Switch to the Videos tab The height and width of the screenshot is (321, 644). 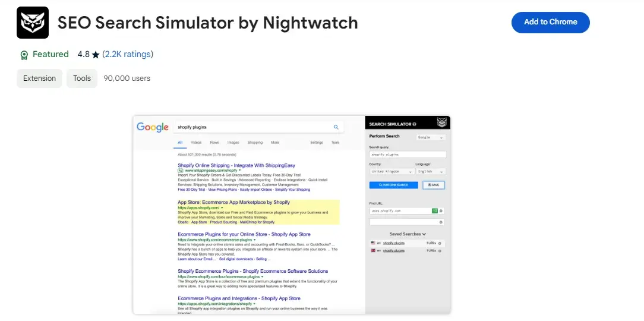click(x=196, y=143)
